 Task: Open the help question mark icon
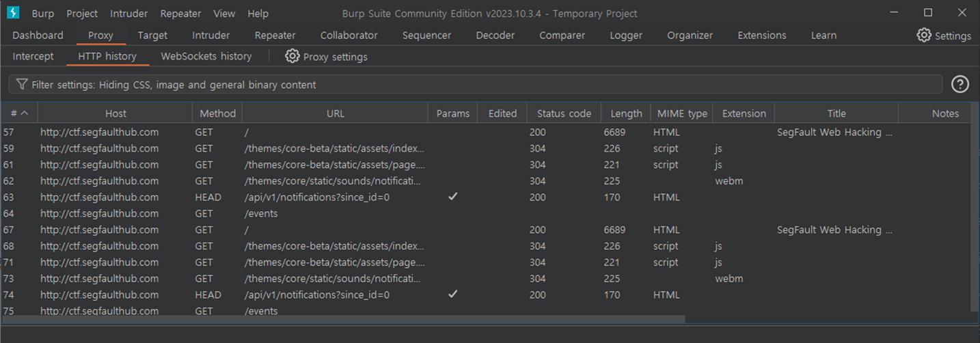(960, 84)
